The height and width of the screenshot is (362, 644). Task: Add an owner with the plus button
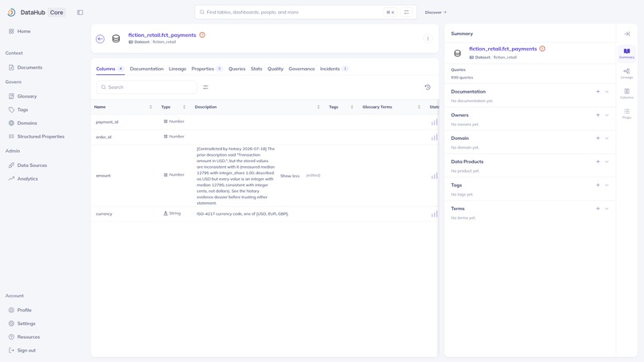click(598, 115)
